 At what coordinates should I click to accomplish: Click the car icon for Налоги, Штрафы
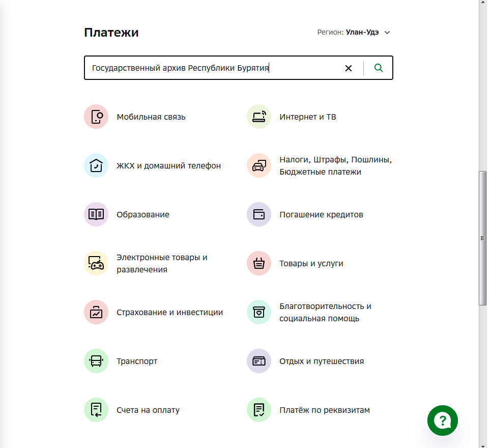[x=259, y=166]
